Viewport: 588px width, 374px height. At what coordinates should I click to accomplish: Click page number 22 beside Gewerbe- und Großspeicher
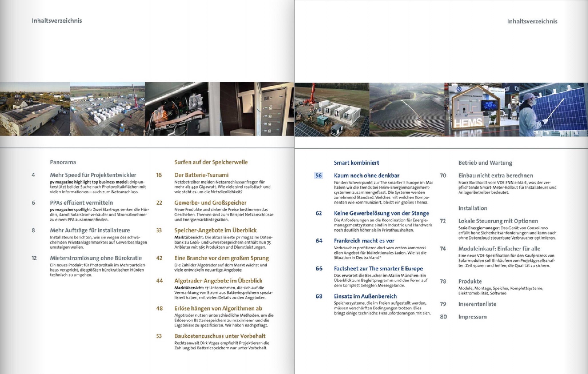159,203
